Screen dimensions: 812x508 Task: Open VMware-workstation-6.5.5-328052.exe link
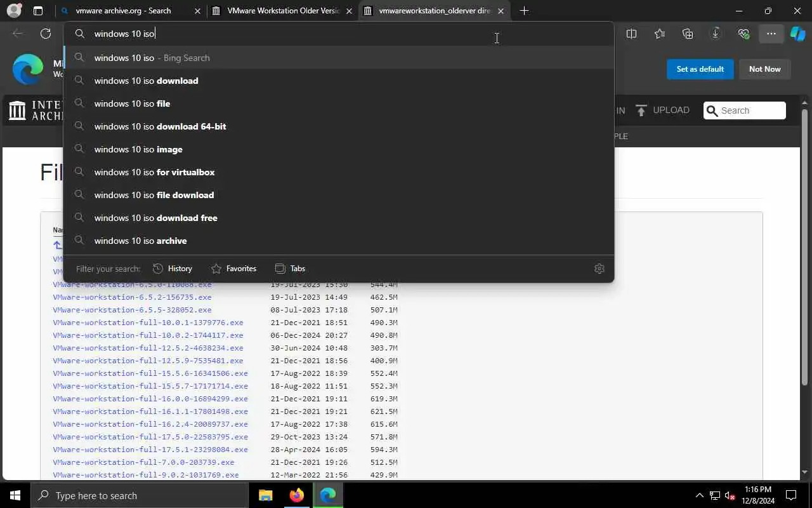tap(132, 310)
